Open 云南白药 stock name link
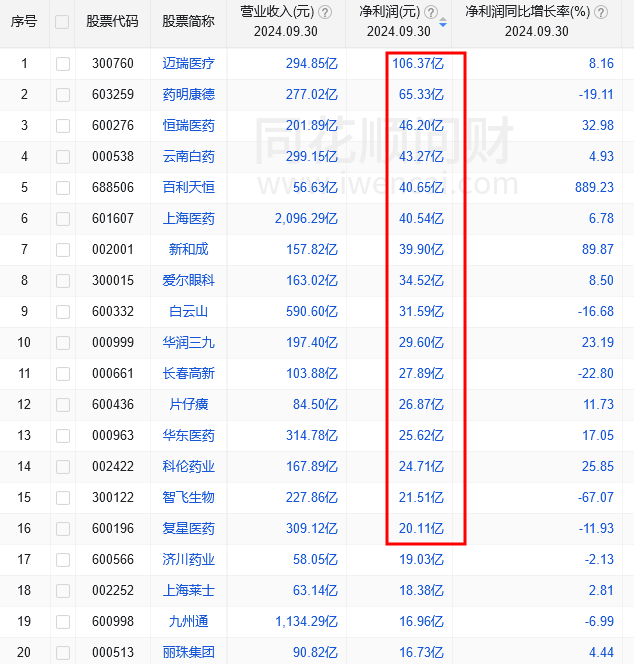Screen dimensions: 634x664 tap(188, 156)
